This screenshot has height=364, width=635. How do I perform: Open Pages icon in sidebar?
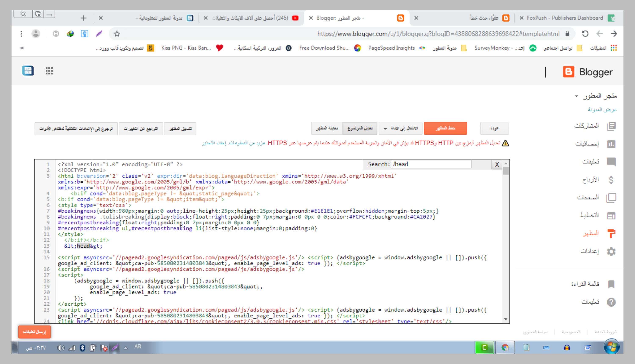pos(611,198)
